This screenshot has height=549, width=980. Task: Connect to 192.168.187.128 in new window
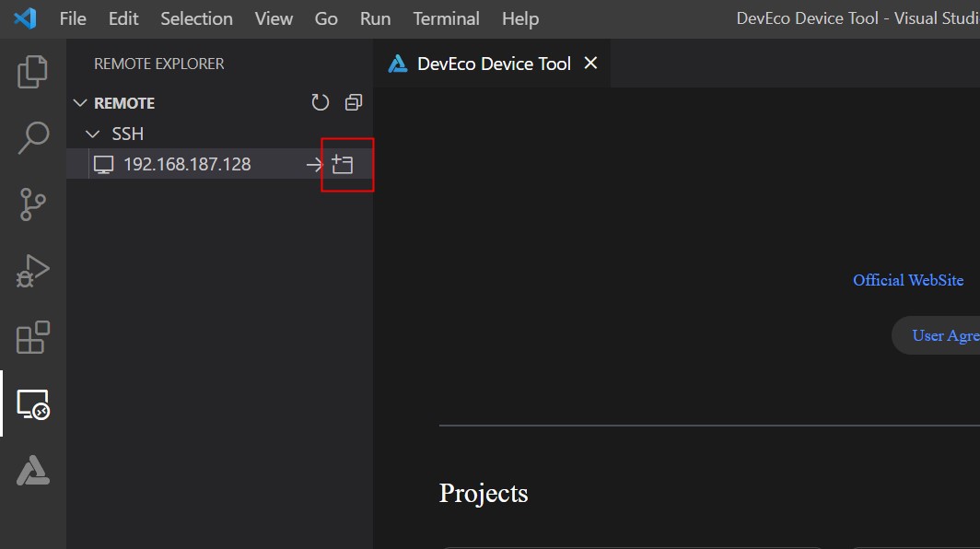coord(343,165)
